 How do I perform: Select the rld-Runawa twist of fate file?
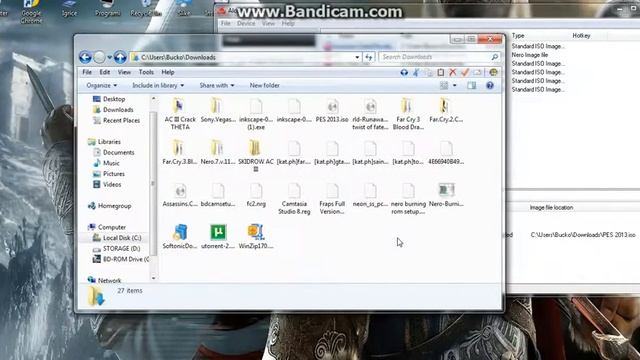[370, 114]
